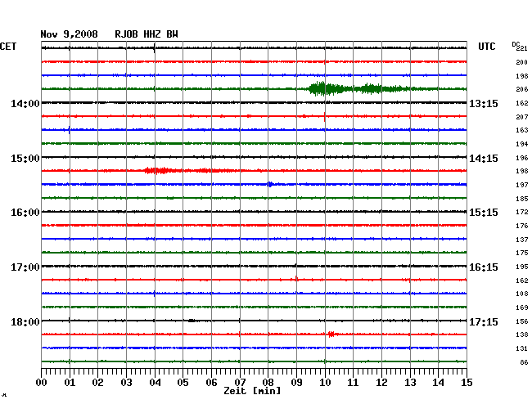Click the small red event on 18:15 trace
Viewport: 532px width, 404px height.
pyautogui.click(x=331, y=334)
